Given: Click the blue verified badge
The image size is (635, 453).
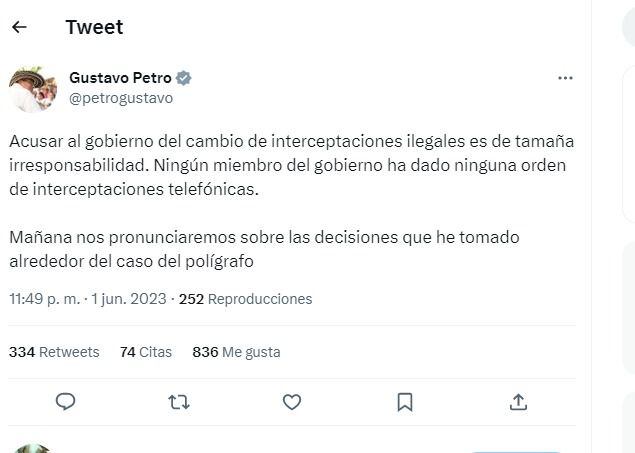Looking at the screenshot, I should click(x=184, y=78).
